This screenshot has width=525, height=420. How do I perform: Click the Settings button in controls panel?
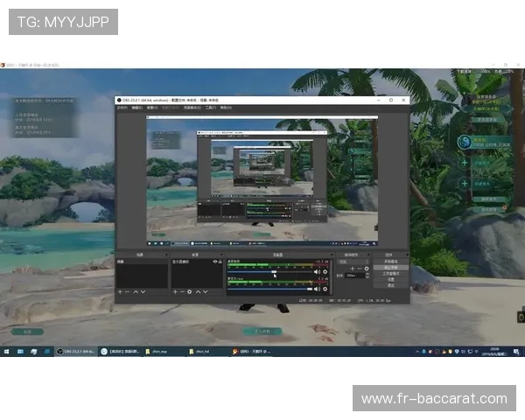[390, 279]
